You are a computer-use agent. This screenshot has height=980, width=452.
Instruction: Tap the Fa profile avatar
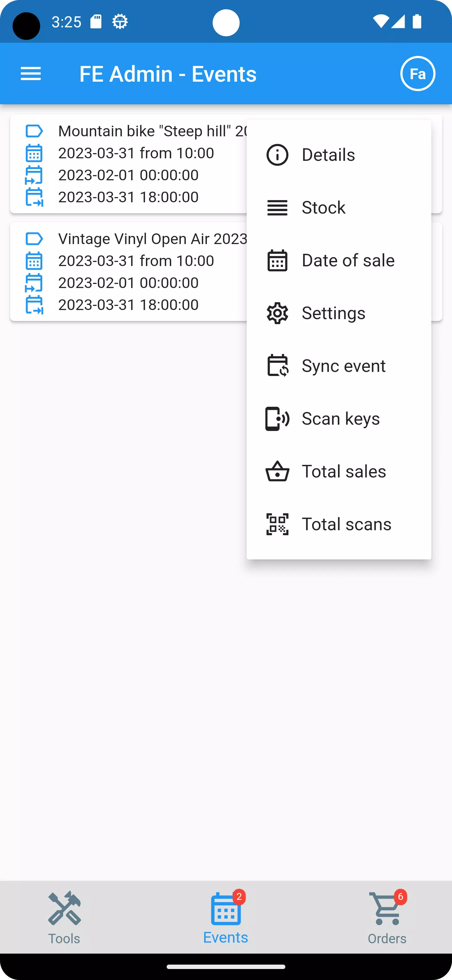pos(417,73)
